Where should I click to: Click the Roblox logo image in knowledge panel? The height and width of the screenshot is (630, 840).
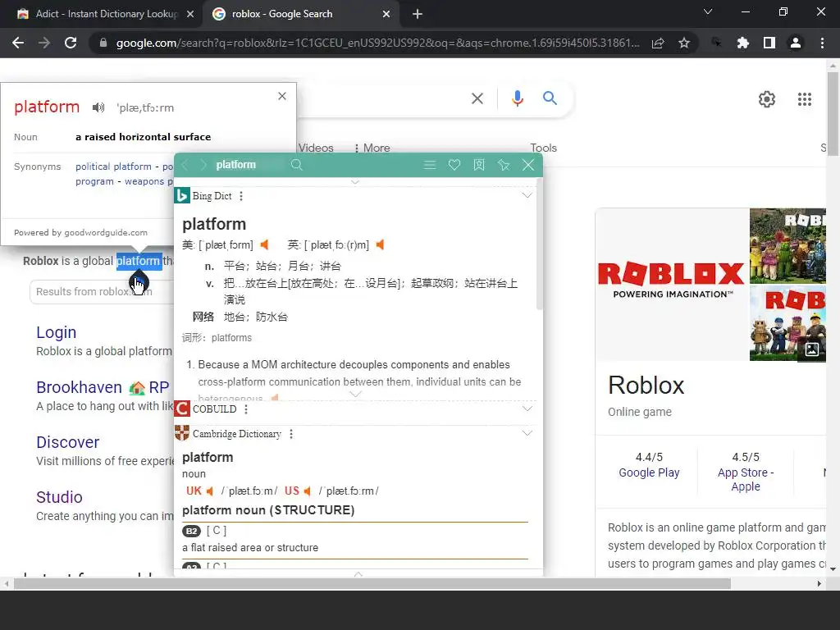[x=672, y=285]
